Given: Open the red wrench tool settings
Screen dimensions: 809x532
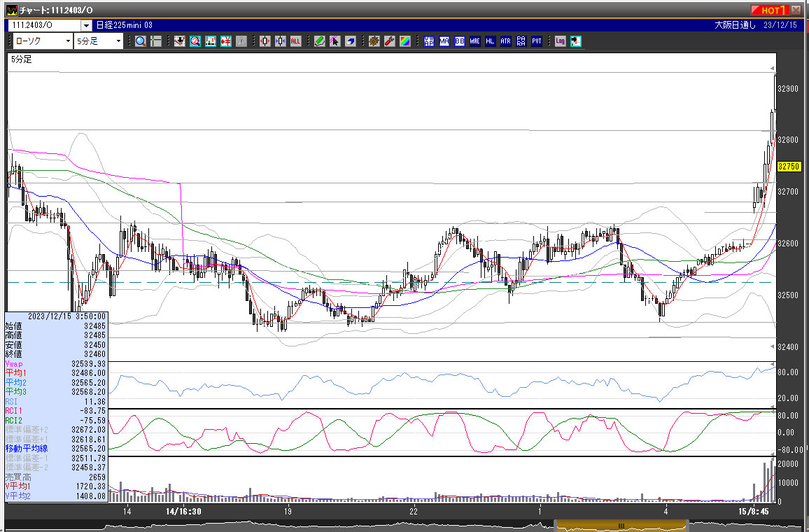Looking at the screenshot, I should [x=390, y=41].
